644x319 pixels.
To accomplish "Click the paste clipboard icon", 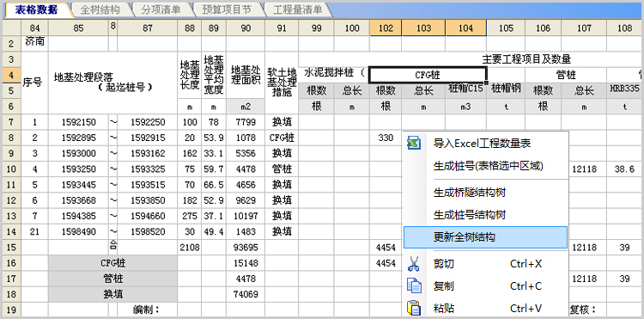I will [x=414, y=308].
